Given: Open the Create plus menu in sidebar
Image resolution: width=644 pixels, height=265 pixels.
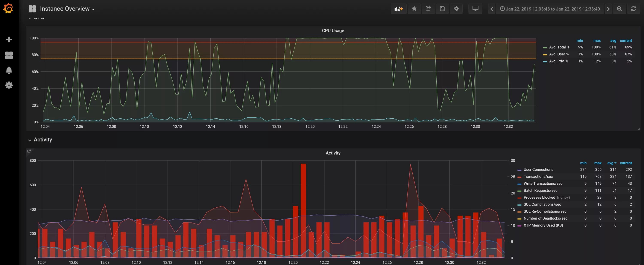Looking at the screenshot, I should pos(9,40).
